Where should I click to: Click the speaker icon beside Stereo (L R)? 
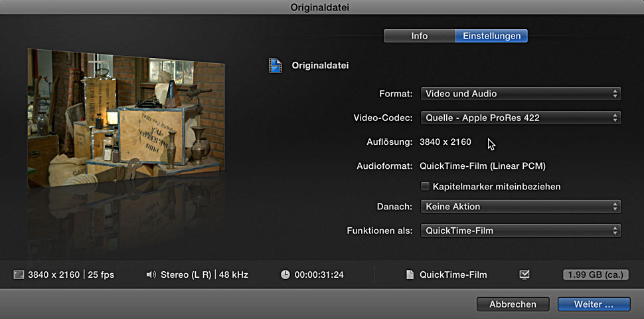[151, 274]
